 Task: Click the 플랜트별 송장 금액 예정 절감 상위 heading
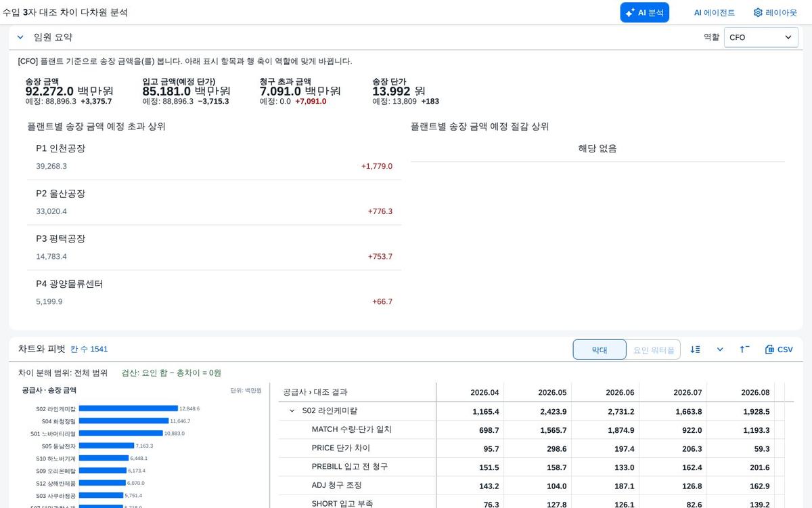(480, 126)
